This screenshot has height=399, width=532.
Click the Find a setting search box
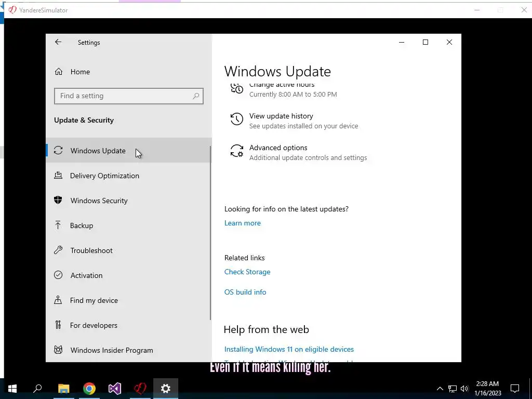click(129, 96)
